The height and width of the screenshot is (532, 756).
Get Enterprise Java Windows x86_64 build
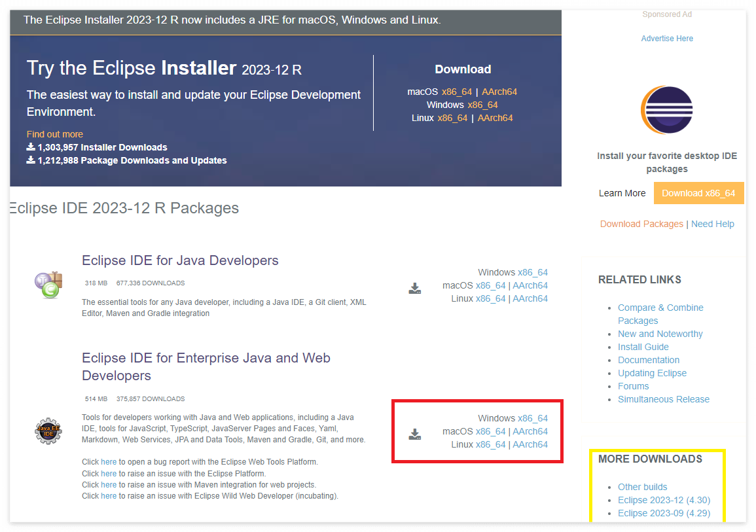[x=533, y=418]
